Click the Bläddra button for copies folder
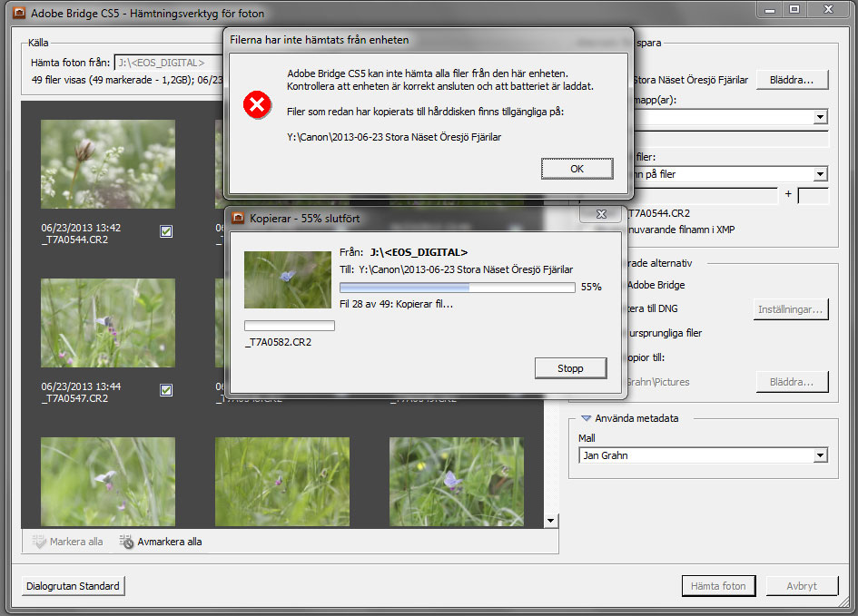Screen dimensions: 858x616 pyautogui.click(x=792, y=382)
